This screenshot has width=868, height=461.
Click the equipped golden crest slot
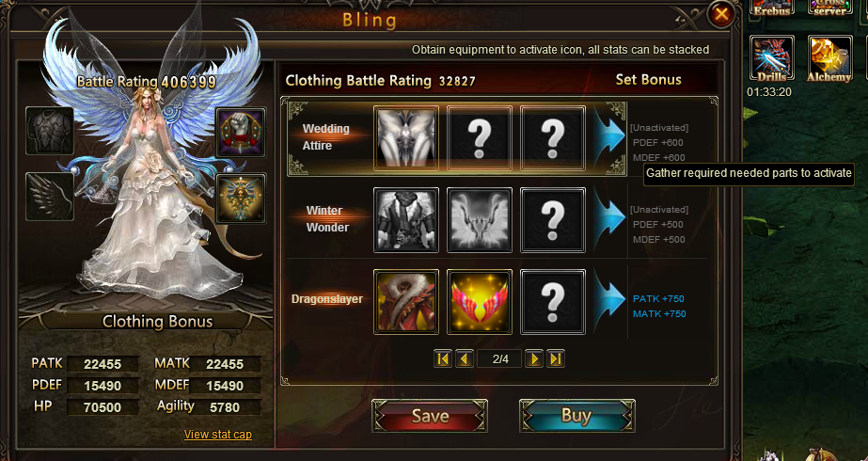(x=241, y=198)
